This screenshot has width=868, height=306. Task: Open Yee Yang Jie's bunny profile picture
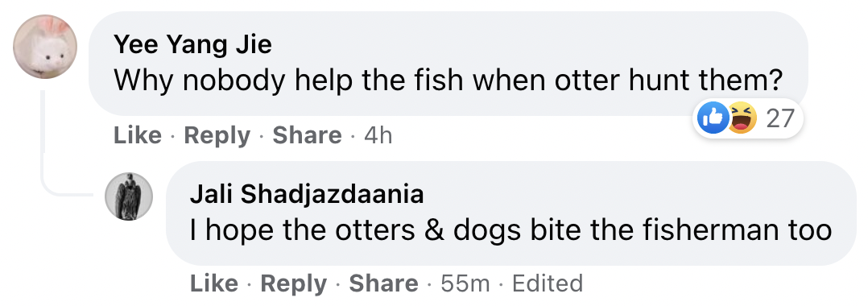point(45,47)
